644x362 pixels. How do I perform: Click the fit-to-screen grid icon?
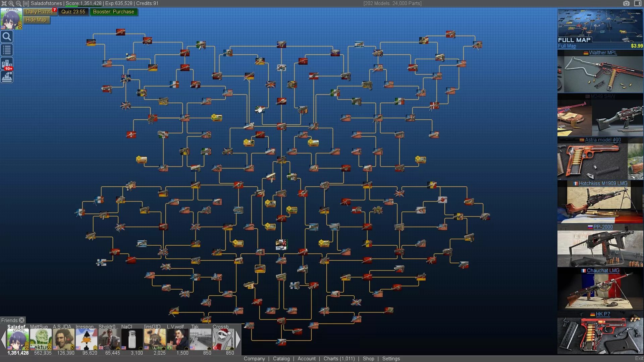coord(26,3)
